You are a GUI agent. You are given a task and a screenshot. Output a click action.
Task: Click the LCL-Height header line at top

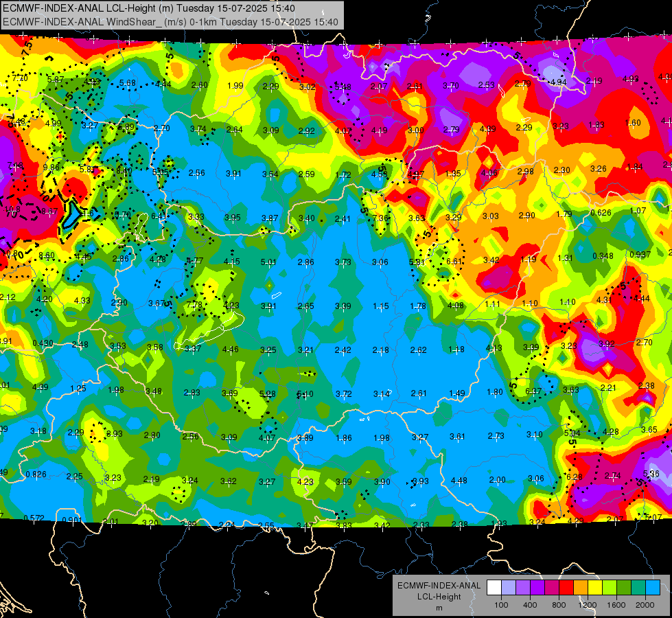click(149, 8)
